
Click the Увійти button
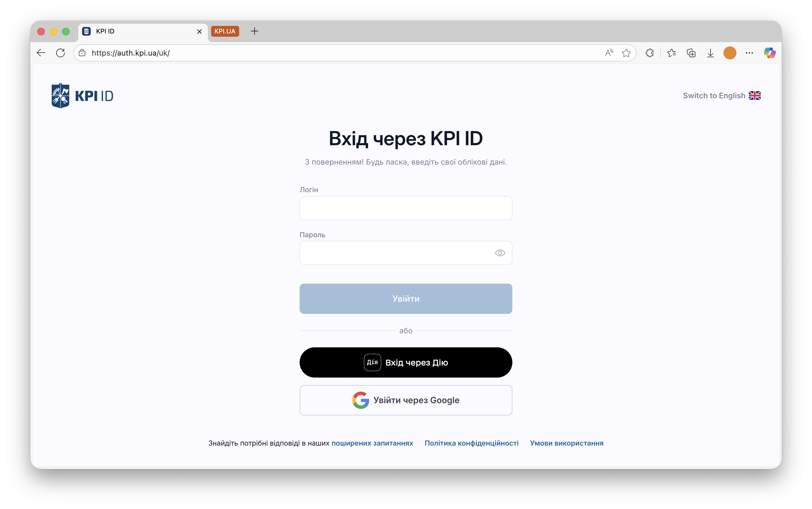tap(405, 298)
